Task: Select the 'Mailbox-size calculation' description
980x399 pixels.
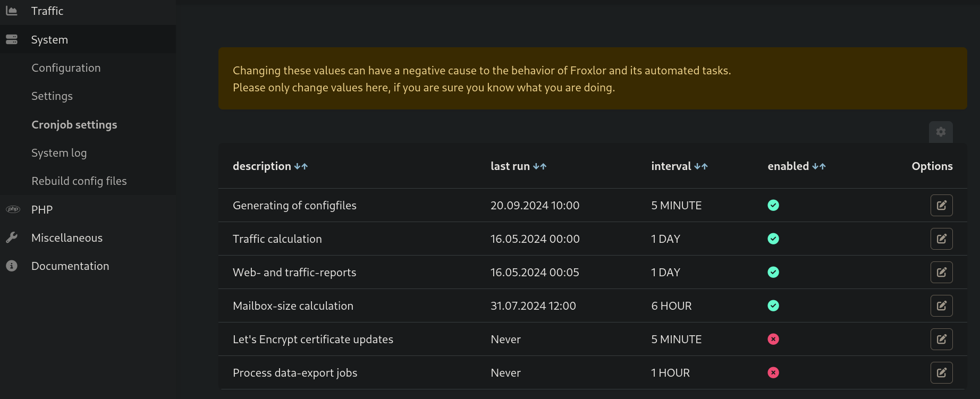Action: [x=293, y=305]
